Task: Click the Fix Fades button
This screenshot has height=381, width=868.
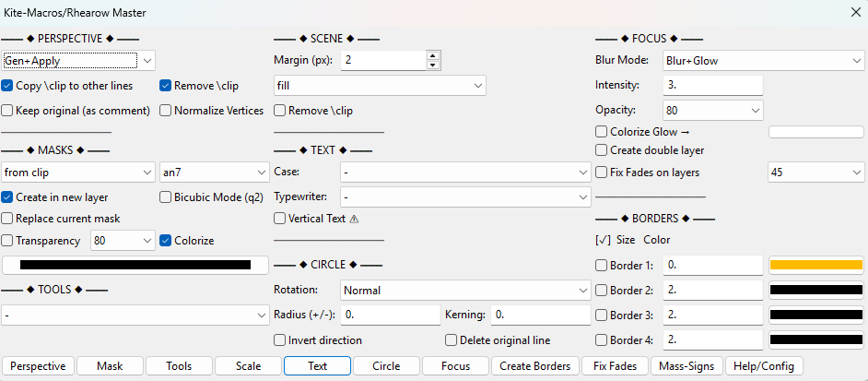Action: (615, 366)
